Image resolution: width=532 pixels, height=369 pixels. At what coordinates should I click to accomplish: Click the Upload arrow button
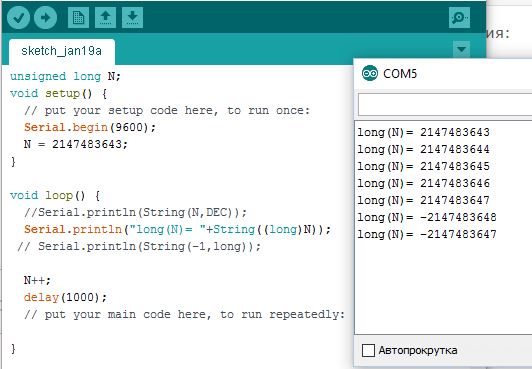[45, 18]
